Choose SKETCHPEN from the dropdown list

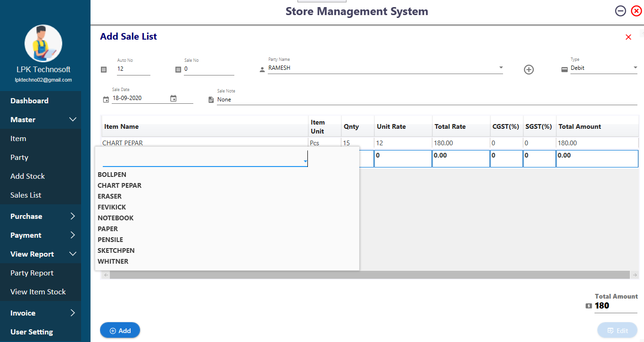pos(116,250)
